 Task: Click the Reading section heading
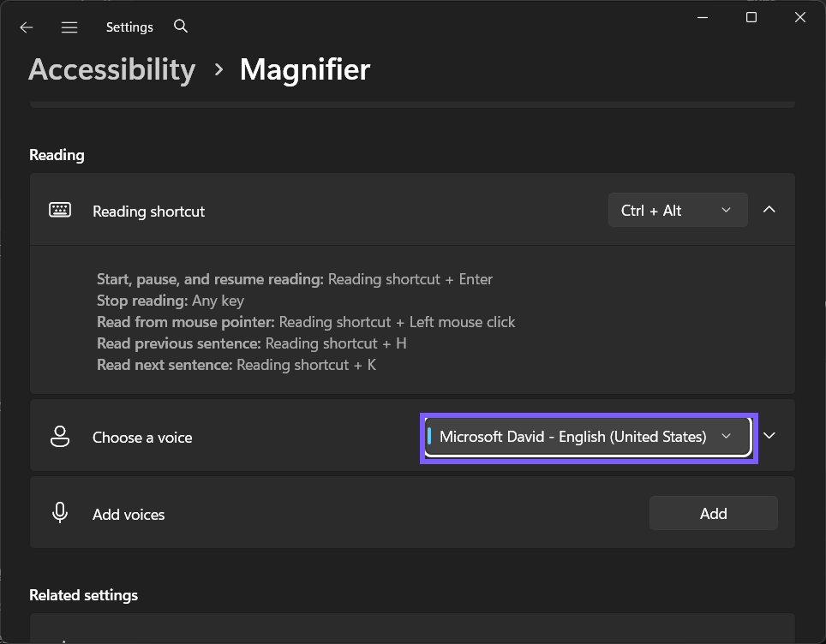(57, 155)
